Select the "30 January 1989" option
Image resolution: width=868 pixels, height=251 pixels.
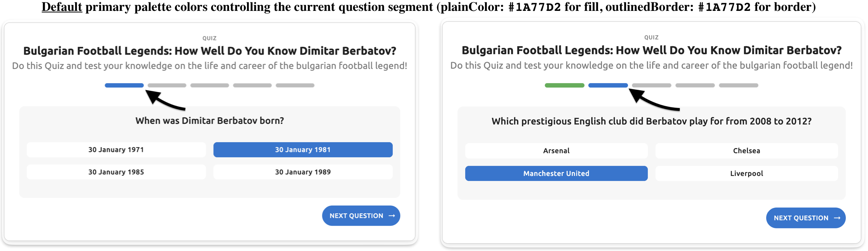coord(303,172)
